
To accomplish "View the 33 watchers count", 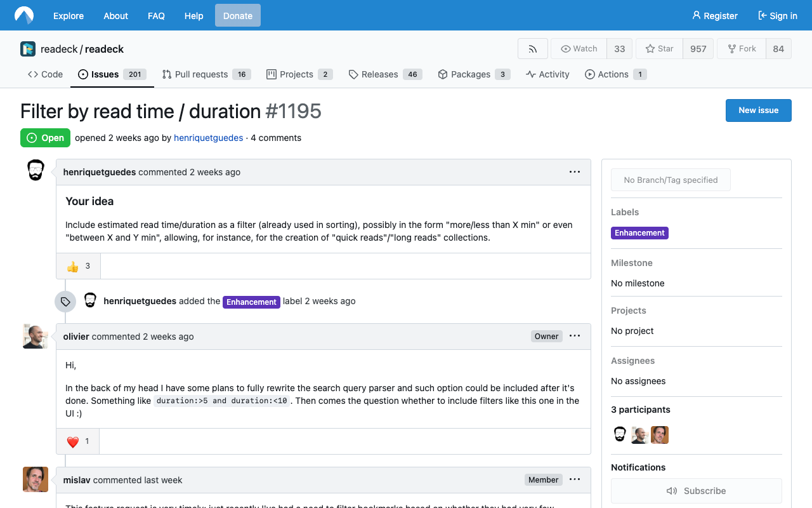I will tap(620, 49).
